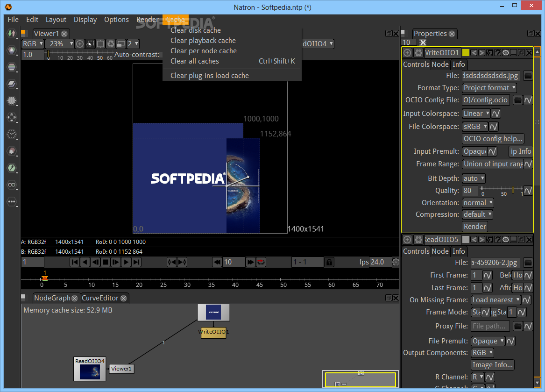Click the viewer center image plus-circle icon

pyautogui.click(x=79, y=44)
